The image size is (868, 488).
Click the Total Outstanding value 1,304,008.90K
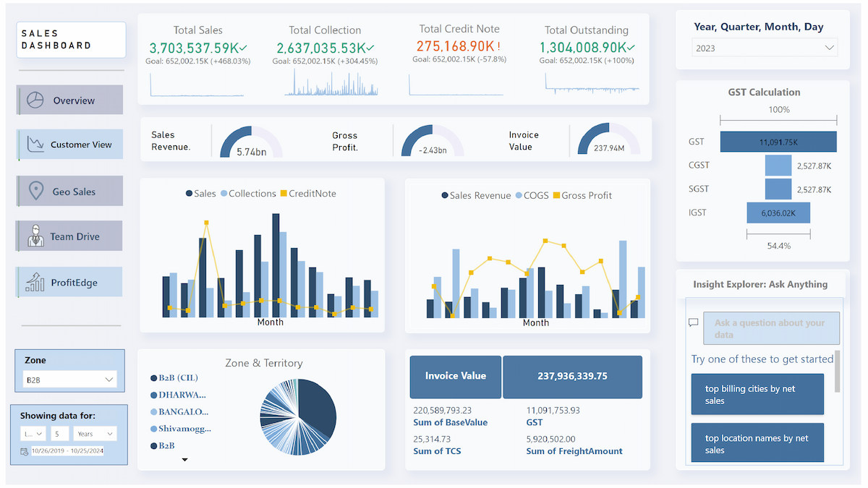point(582,48)
